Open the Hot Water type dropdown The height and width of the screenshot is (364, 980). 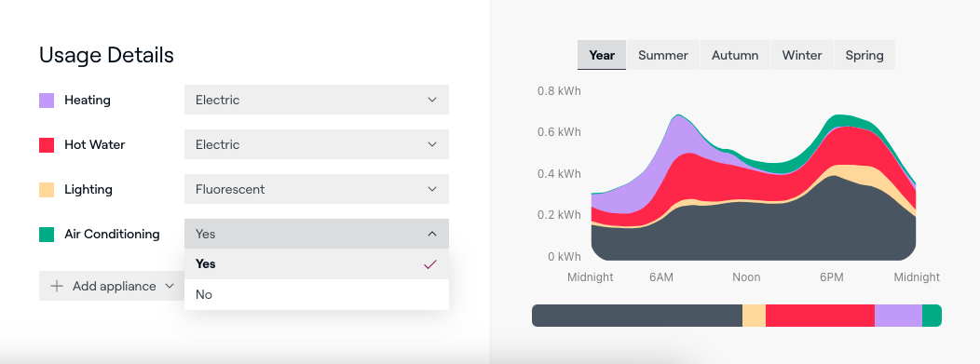[316, 144]
